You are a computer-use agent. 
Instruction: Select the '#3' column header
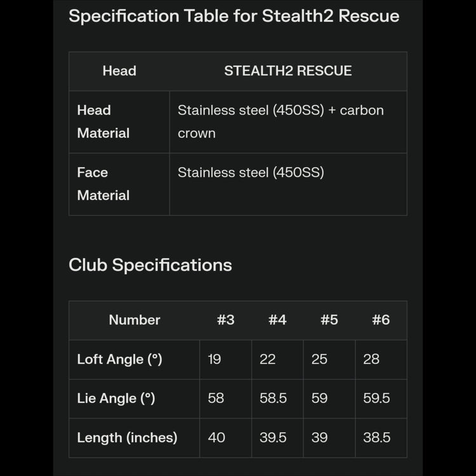[x=225, y=320]
